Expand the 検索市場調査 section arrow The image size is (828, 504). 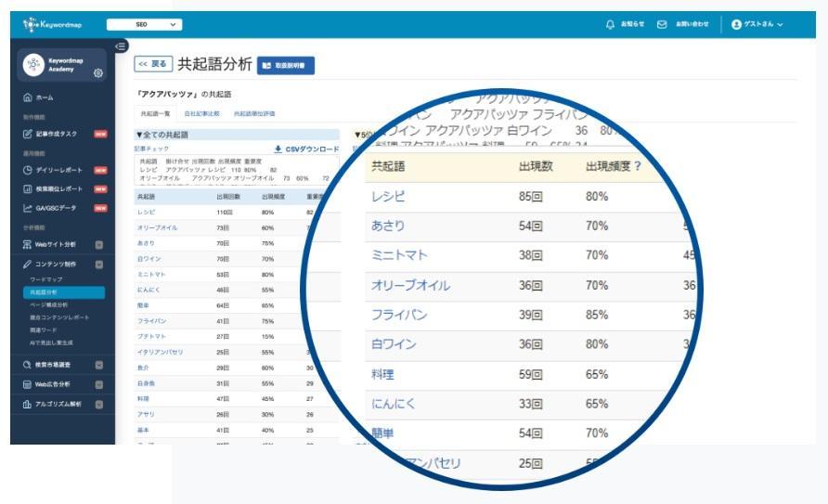(x=98, y=365)
